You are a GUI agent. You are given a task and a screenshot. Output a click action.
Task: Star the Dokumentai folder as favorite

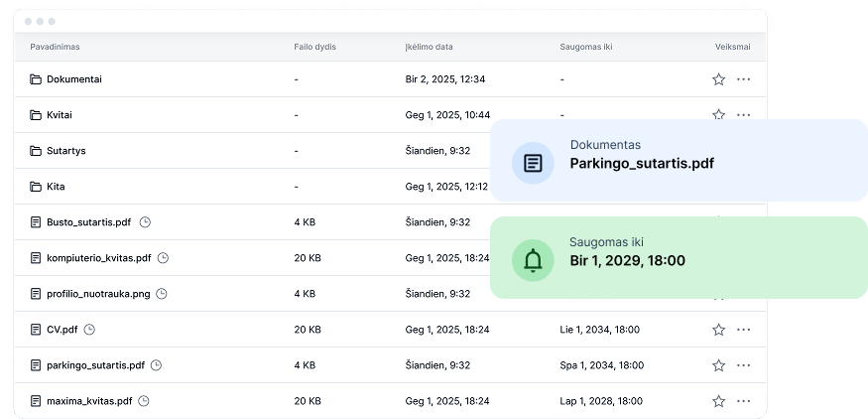[718, 79]
